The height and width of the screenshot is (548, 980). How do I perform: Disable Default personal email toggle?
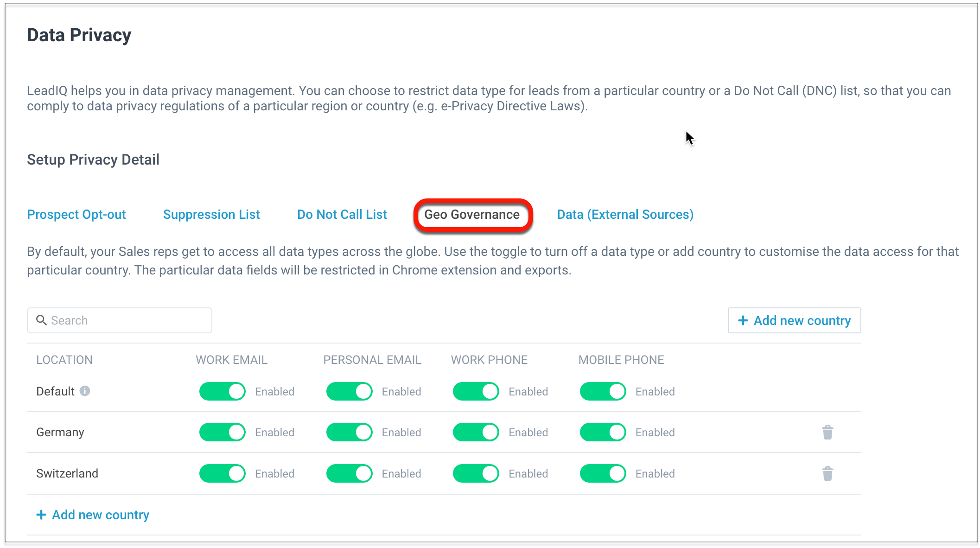349,391
